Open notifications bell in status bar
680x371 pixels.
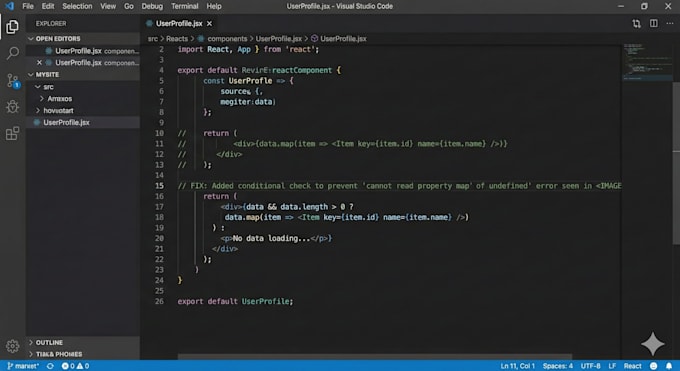(x=669, y=366)
